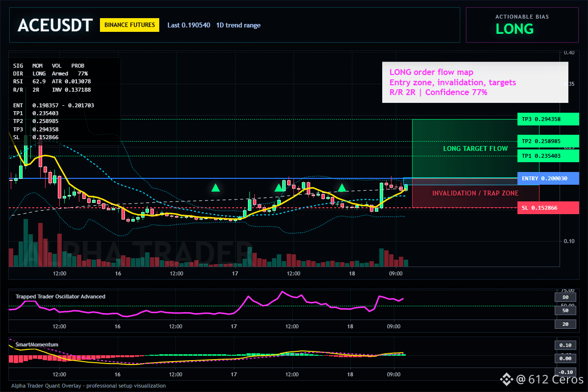Click the BINANCE FUTURES yellow badge
This screenshot has width=588, height=392.
point(129,25)
